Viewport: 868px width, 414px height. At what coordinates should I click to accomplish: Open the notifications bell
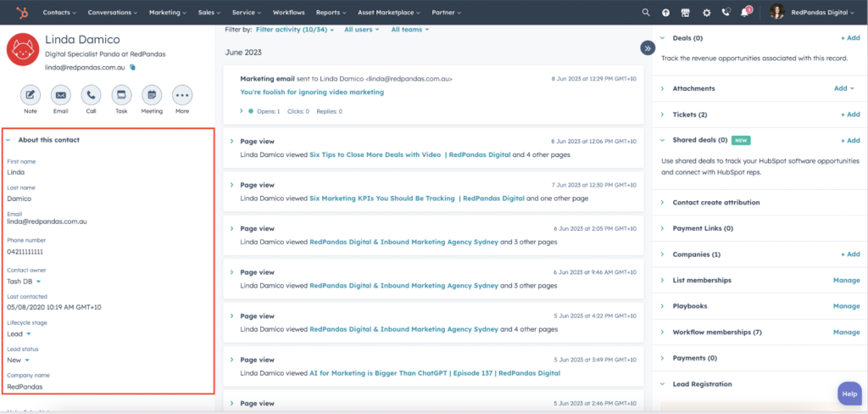(744, 13)
